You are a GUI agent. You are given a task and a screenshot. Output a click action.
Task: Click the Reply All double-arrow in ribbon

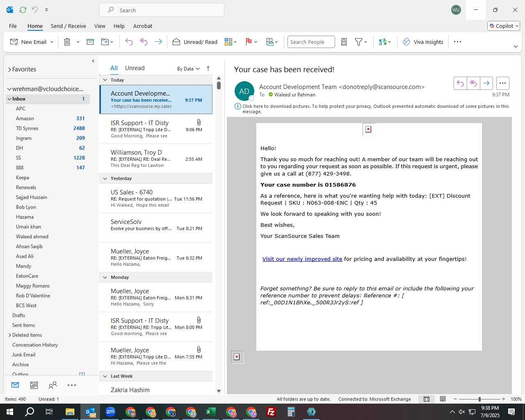click(x=144, y=42)
